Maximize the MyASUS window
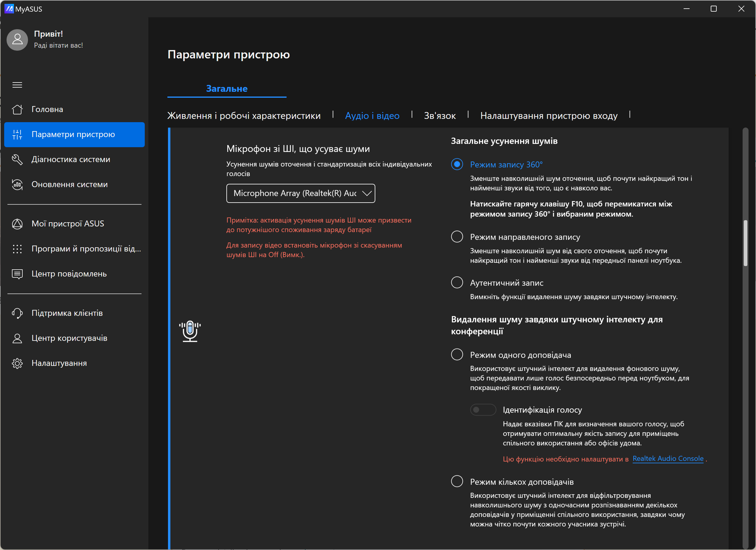 pos(714,9)
